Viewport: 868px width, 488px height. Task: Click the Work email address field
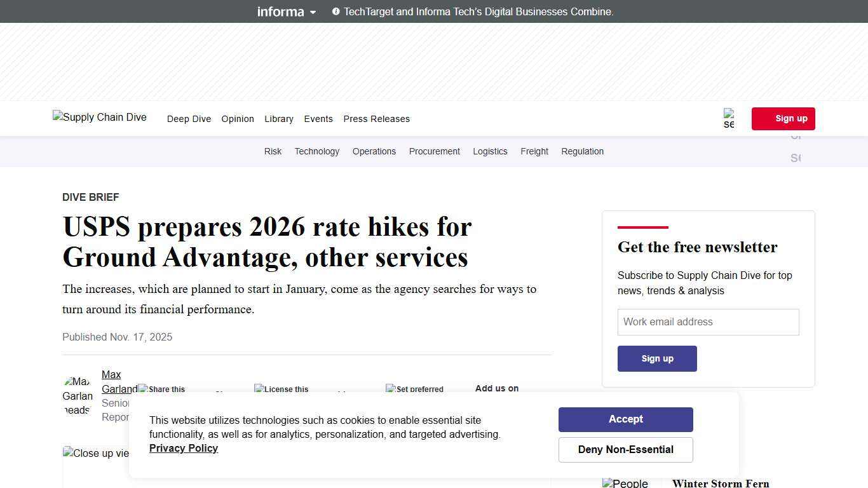tap(708, 322)
